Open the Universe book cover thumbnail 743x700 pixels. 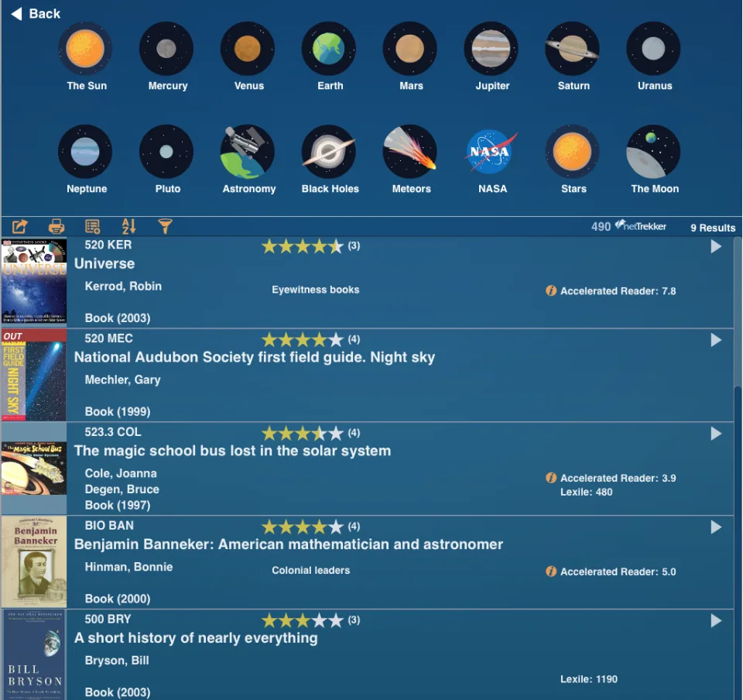[x=34, y=282]
